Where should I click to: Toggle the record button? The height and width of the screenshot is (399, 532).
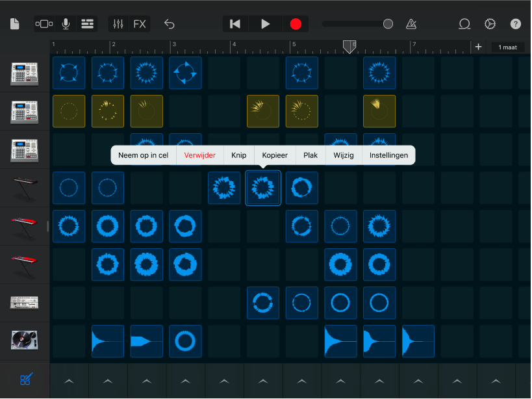click(296, 24)
